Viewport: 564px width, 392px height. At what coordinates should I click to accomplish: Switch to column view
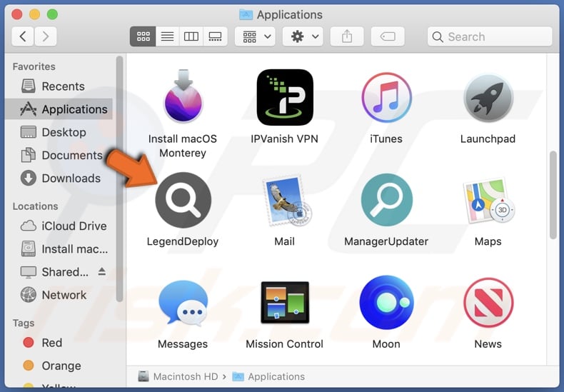click(191, 36)
